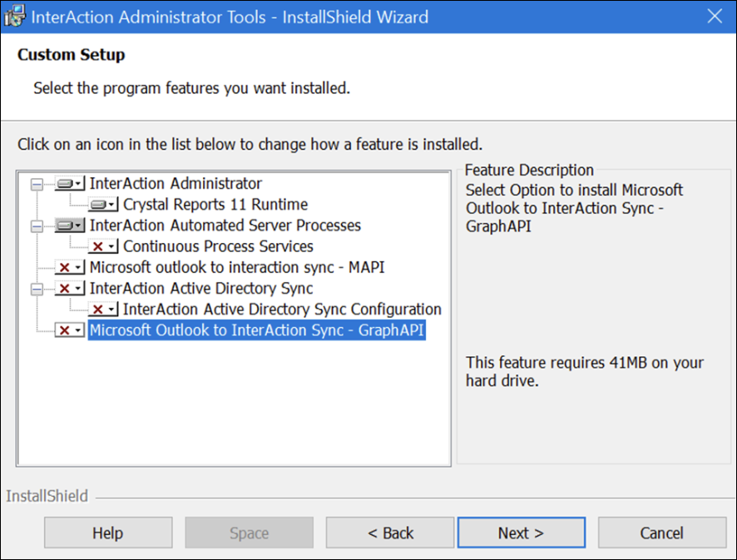Cancel the installation wizard
This screenshot has width=737, height=560.
(662, 533)
